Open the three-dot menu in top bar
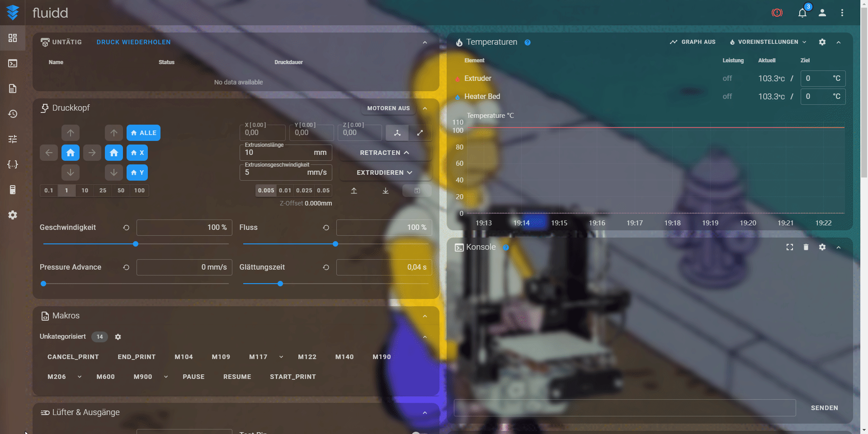This screenshot has height=434, width=868. [x=842, y=13]
